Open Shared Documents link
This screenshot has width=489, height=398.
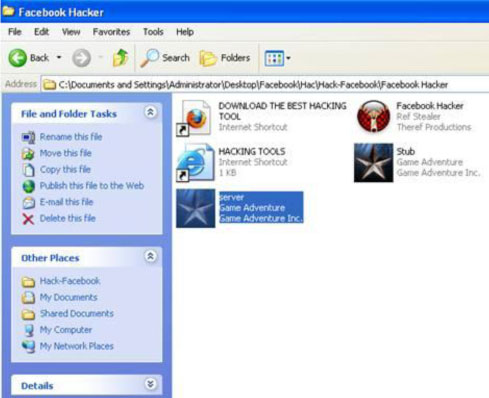pos(77,314)
